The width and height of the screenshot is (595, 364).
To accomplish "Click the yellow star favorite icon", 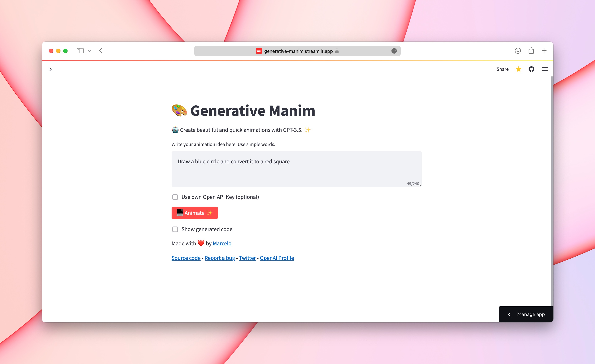I will 518,69.
